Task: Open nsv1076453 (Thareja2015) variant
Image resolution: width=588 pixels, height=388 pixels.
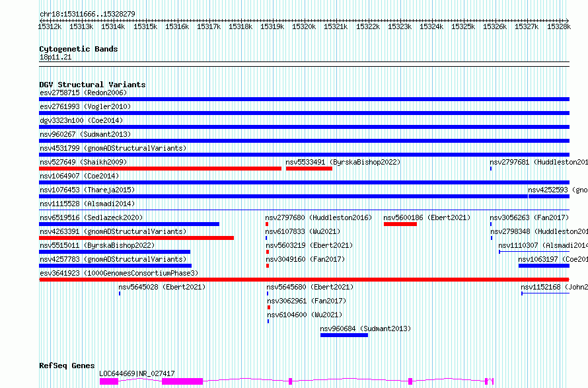Action: pos(87,190)
